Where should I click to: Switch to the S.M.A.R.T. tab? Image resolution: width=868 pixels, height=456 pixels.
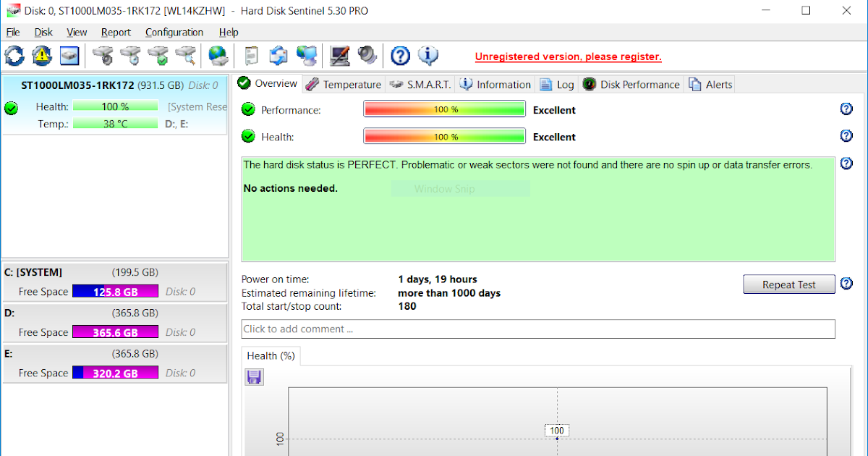coord(420,84)
